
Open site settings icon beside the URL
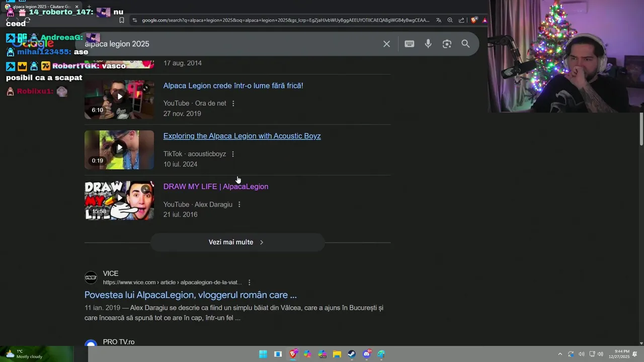pos(134,20)
